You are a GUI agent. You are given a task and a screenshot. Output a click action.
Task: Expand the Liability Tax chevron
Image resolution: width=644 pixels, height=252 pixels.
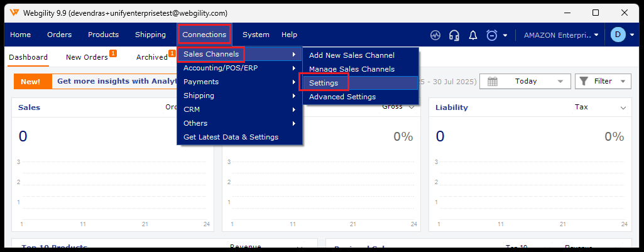click(x=624, y=107)
